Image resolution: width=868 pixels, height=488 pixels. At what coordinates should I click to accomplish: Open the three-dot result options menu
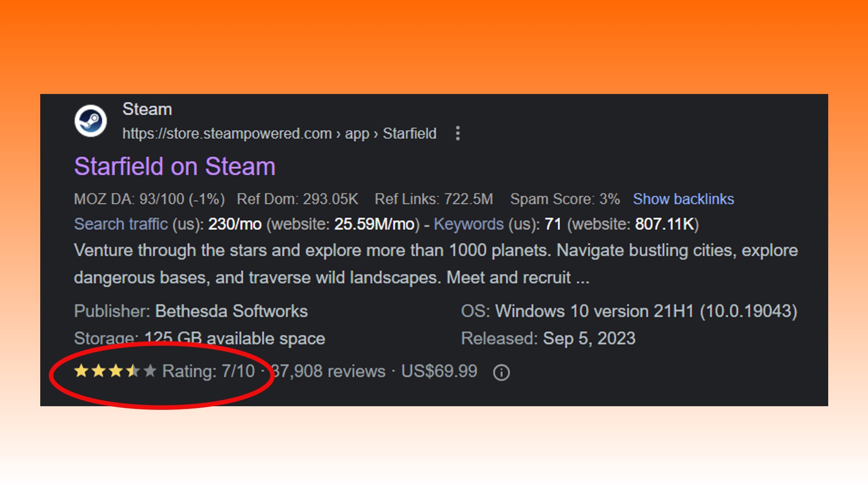[x=458, y=133]
